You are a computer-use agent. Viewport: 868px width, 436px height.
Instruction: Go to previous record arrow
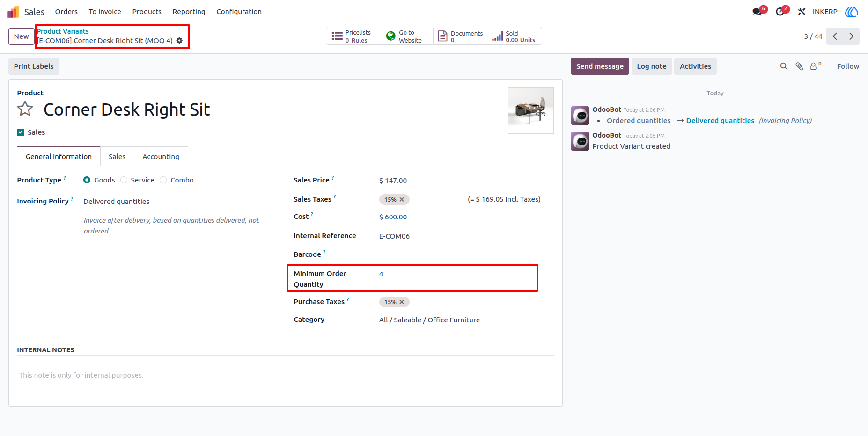click(x=835, y=36)
